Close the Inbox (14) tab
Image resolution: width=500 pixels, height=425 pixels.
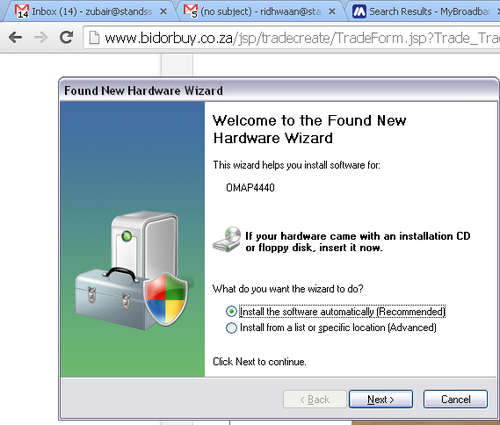[163, 12]
